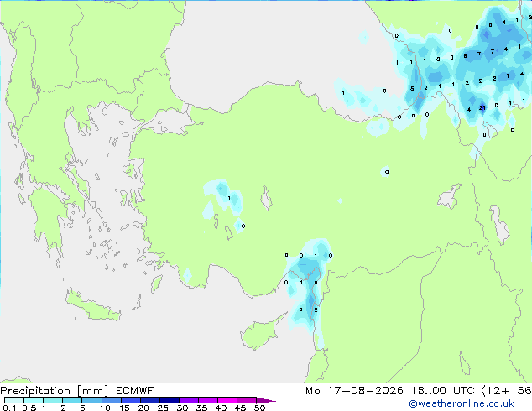
Task: Pick the 1–2 mm legend color
Action: (x=53, y=400)
